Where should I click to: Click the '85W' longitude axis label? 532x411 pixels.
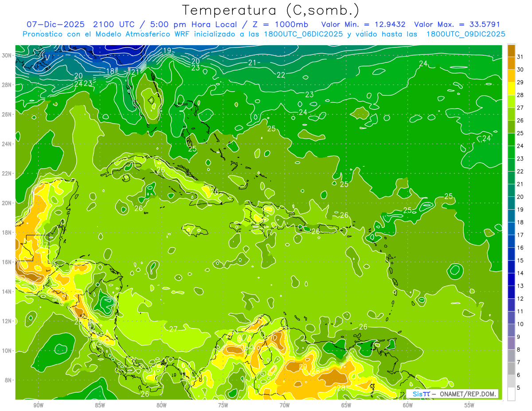[x=100, y=405]
